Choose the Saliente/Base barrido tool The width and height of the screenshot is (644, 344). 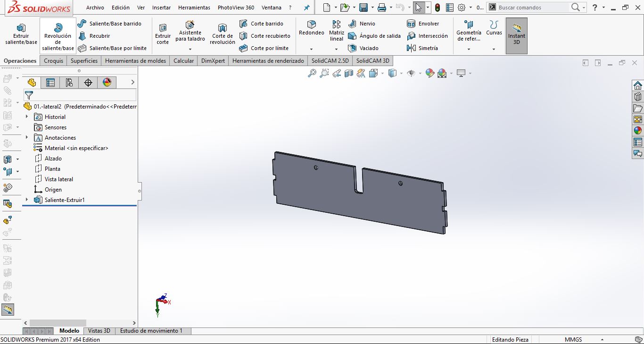pyautogui.click(x=109, y=24)
